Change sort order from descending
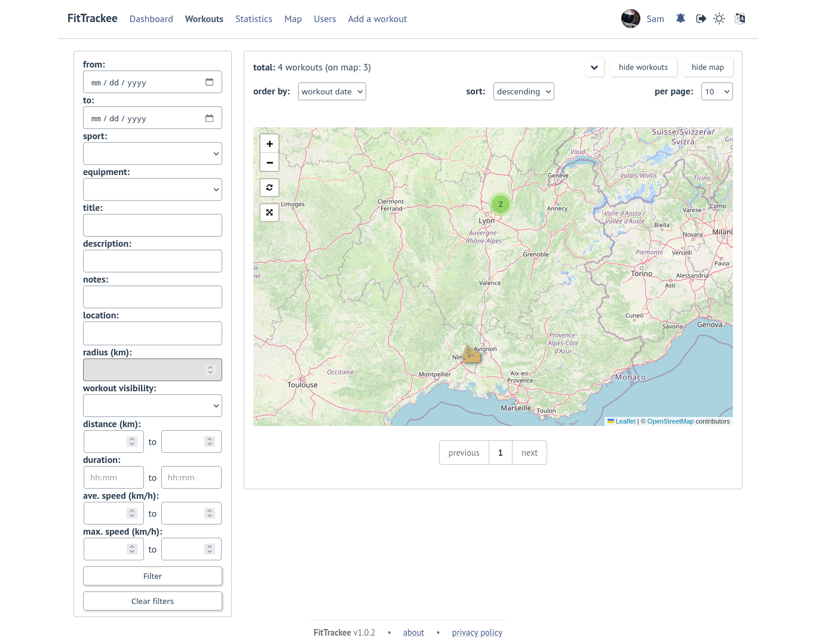This screenshot has width=816, height=644. [523, 91]
